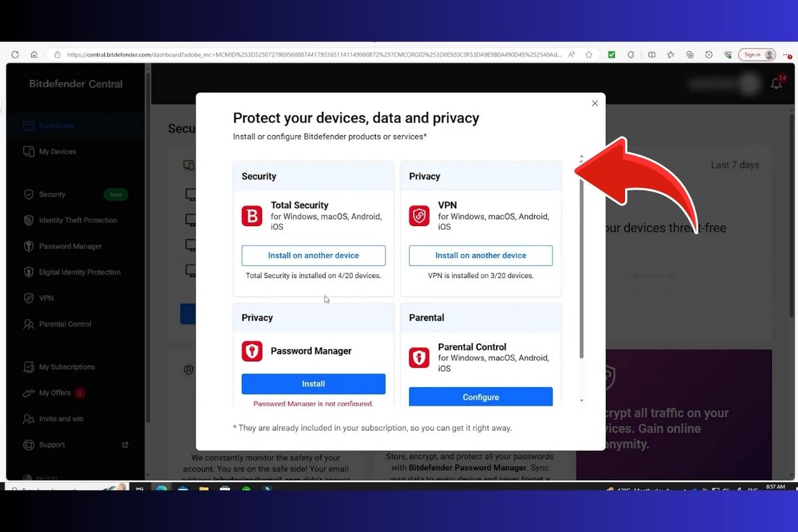Click the dialog scrollbar down arrow

click(582, 400)
